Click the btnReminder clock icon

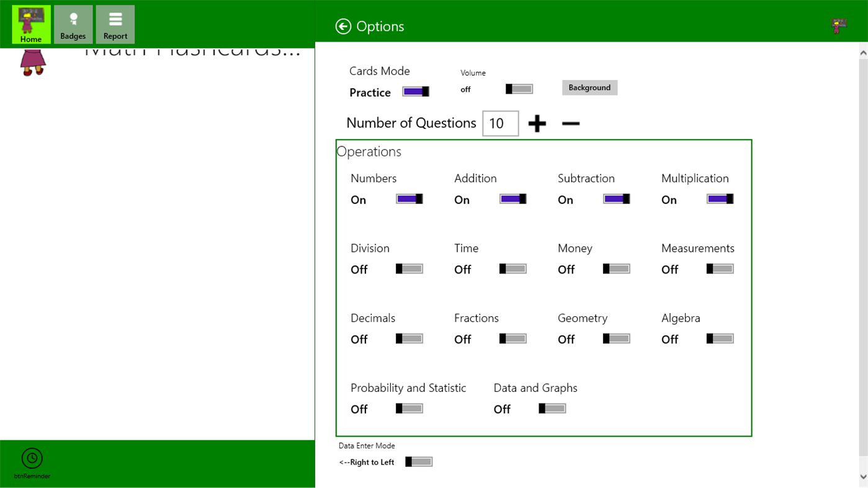click(31, 460)
